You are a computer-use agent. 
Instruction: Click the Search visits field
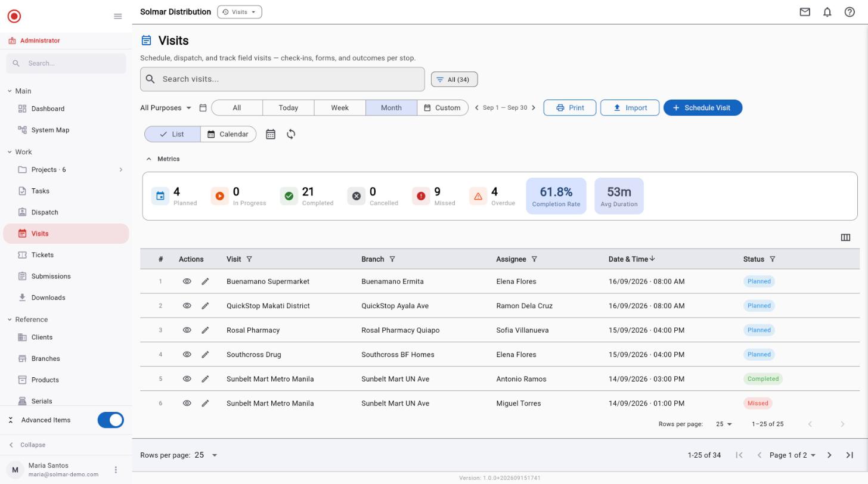coord(283,79)
